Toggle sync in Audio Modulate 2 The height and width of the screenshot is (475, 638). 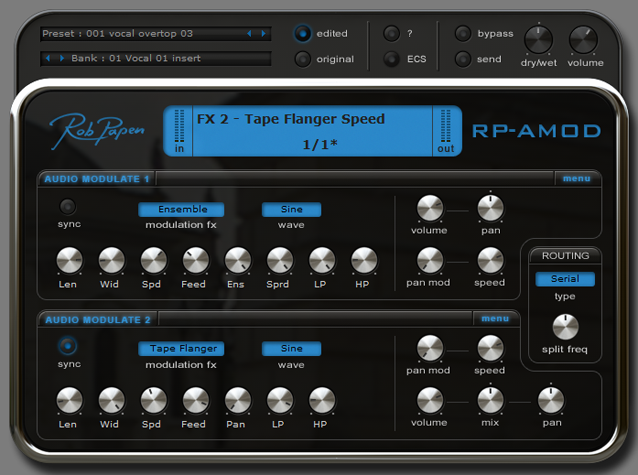(x=68, y=346)
